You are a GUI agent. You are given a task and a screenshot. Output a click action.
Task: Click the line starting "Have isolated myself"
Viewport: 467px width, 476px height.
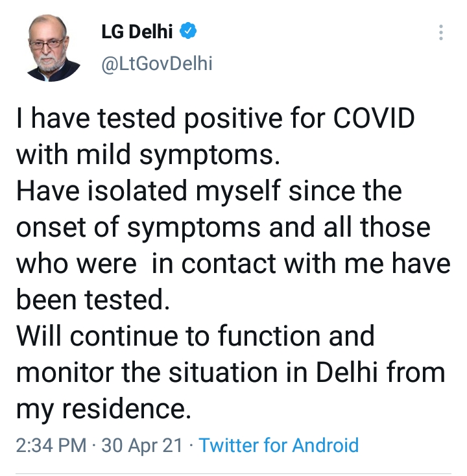pyautogui.click(x=208, y=192)
